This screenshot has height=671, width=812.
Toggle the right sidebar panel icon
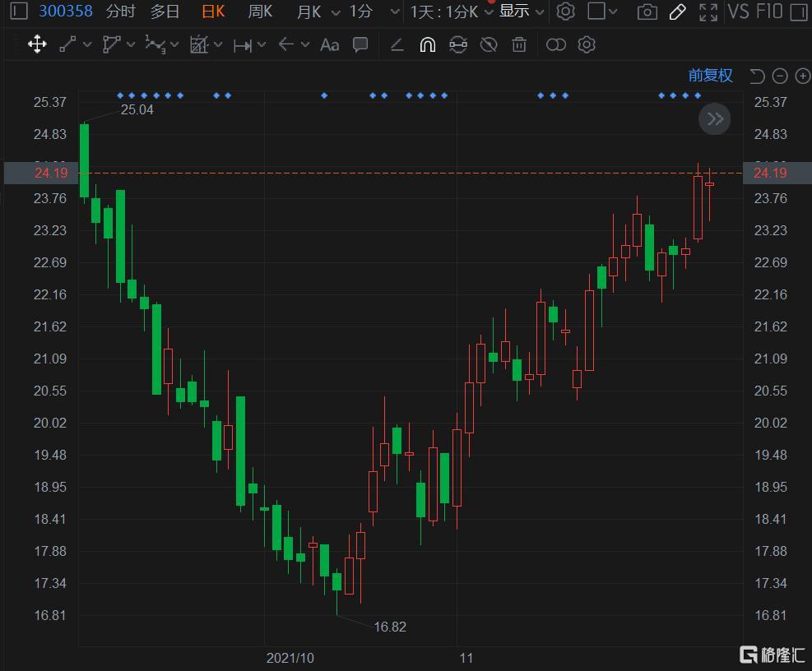point(799,12)
